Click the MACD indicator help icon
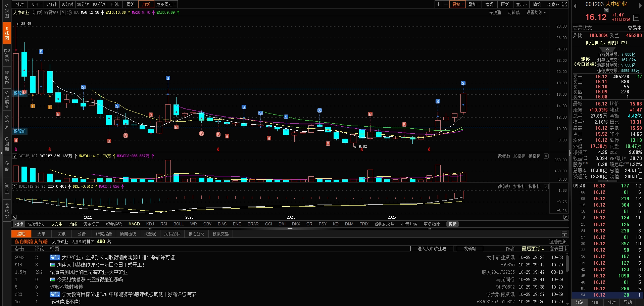The height and width of the screenshot is (306, 644). tap(15, 186)
